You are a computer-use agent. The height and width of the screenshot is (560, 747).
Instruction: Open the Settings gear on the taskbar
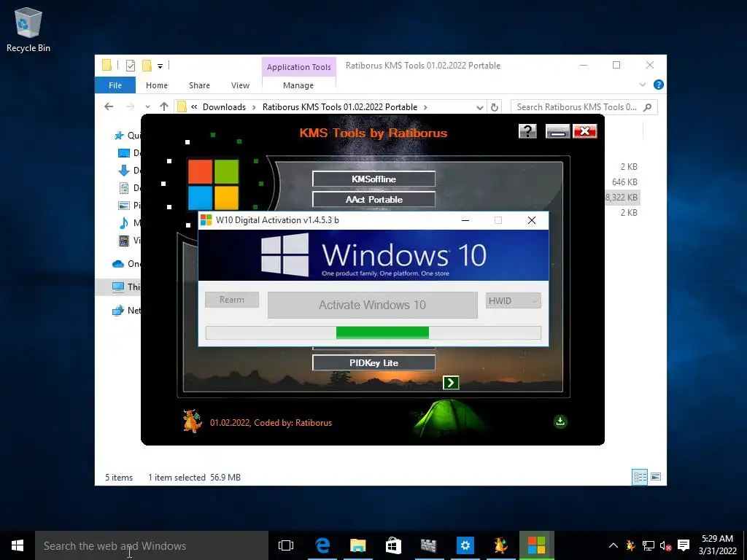[x=465, y=545]
